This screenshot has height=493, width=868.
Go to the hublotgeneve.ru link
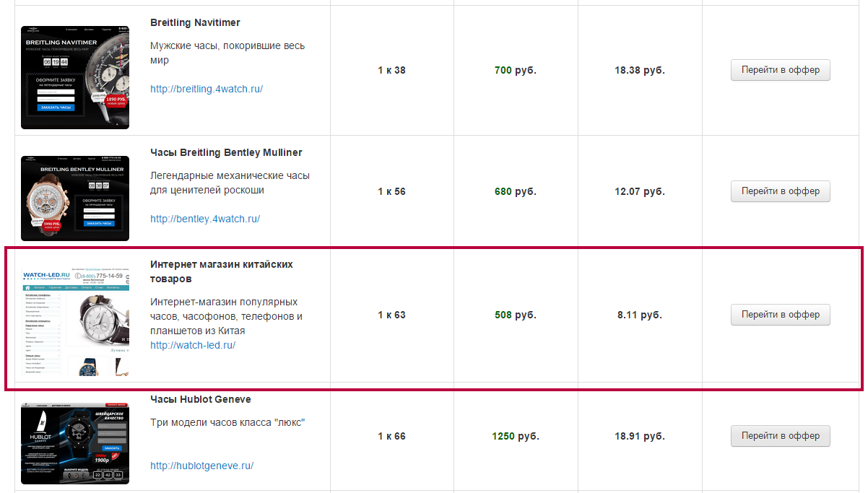201,466
